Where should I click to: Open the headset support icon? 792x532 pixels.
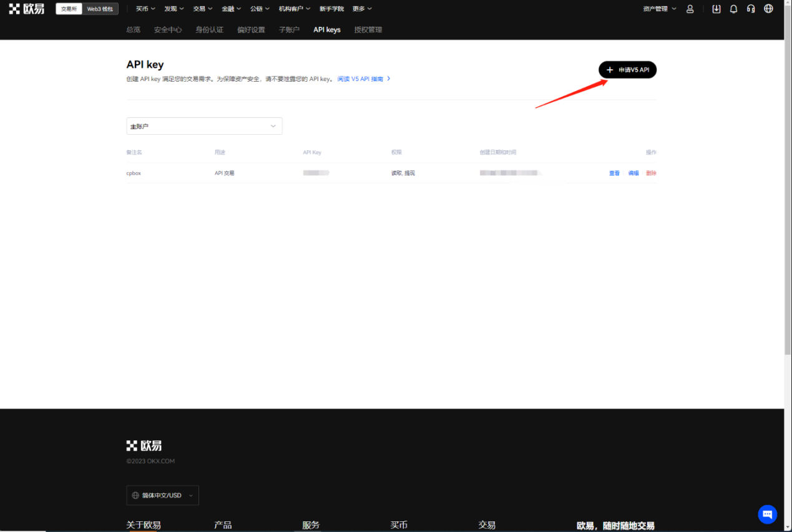pyautogui.click(x=751, y=9)
